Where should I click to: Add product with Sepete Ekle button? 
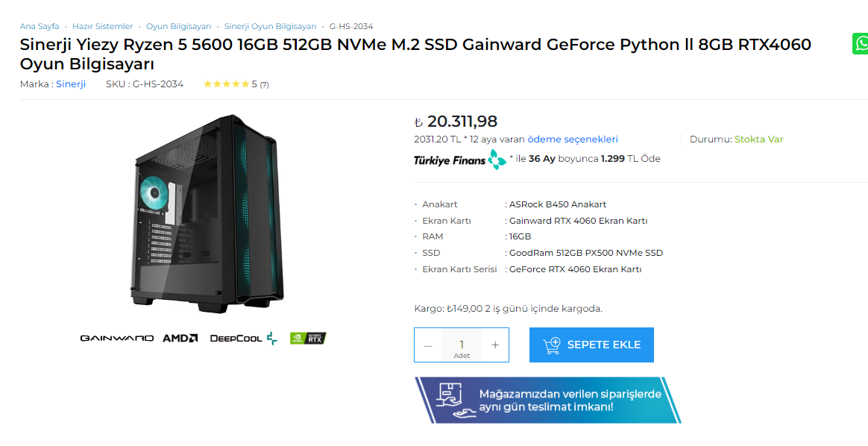tap(591, 345)
